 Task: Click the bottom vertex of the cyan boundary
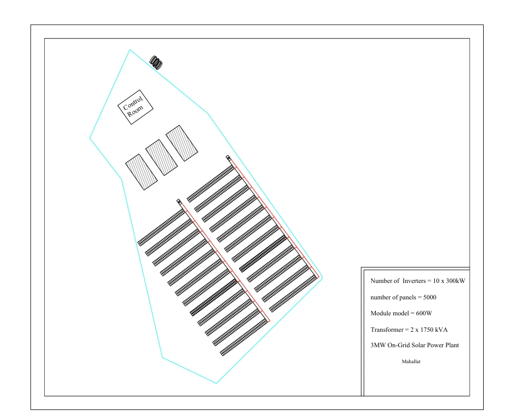[216, 383]
